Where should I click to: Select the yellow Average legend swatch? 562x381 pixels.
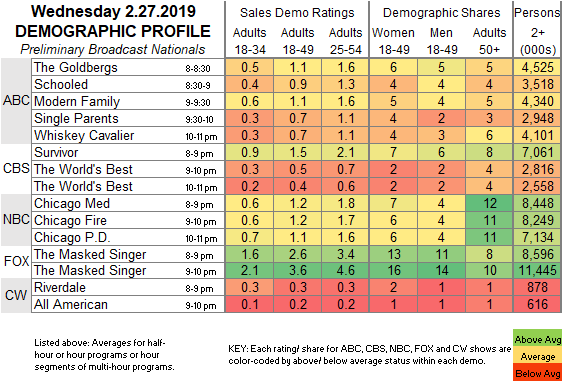[537, 357]
